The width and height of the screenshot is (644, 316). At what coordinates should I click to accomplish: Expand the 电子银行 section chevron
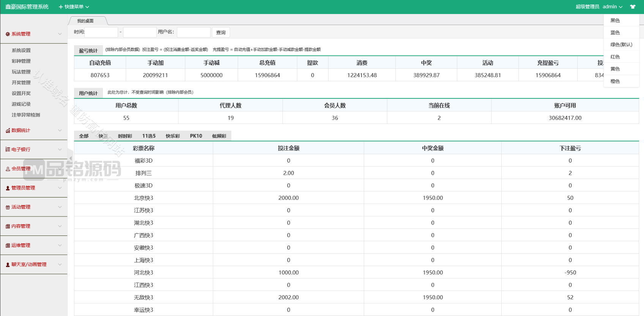60,149
